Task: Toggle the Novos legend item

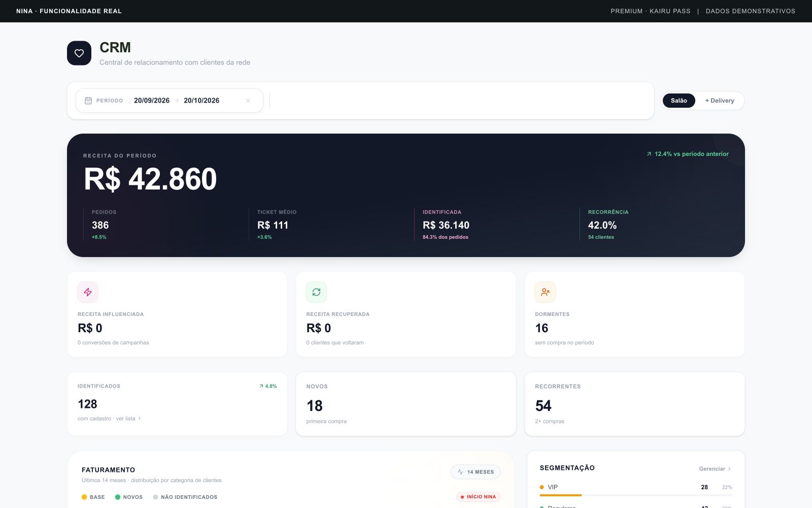Action: pyautogui.click(x=129, y=497)
